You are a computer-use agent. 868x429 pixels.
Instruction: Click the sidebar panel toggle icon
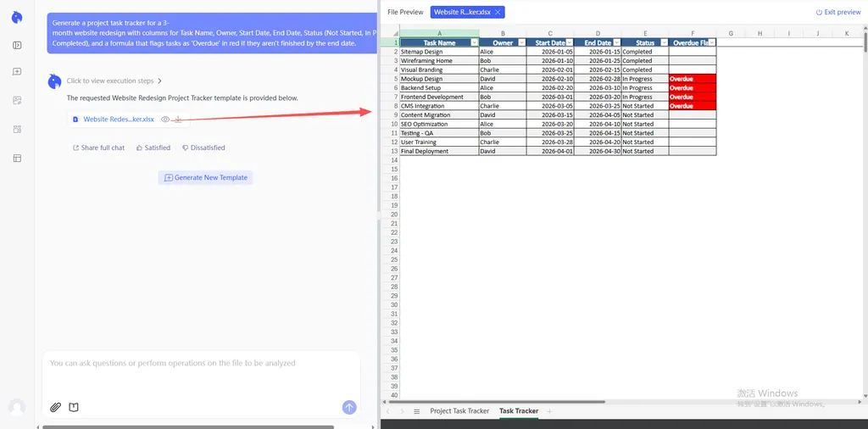(x=17, y=46)
